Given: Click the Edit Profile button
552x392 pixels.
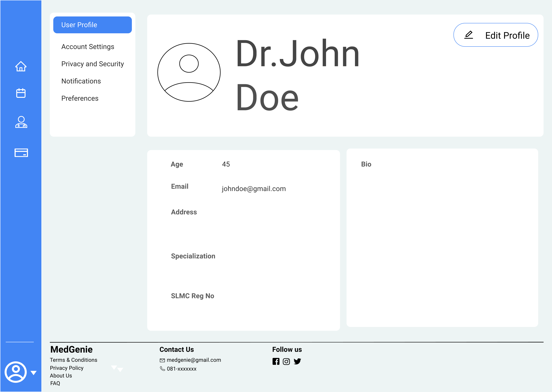Looking at the screenshot, I should [495, 35].
